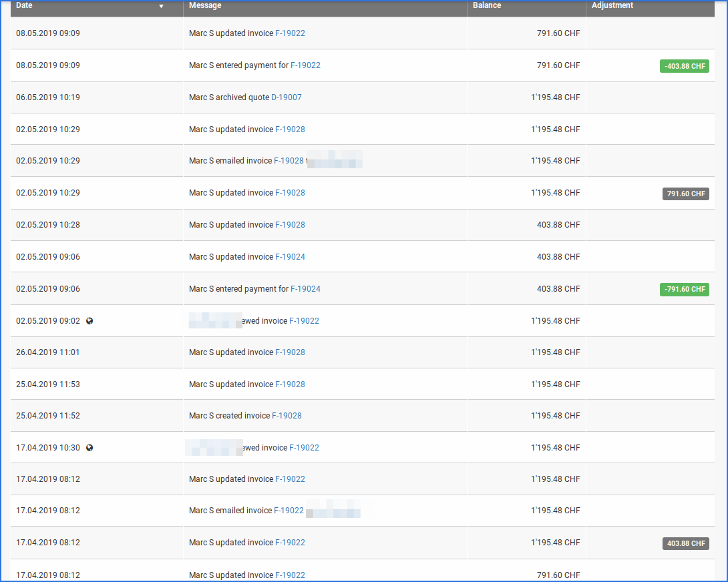Click the gray 403.88 CHF adjustment badge

(x=685, y=543)
